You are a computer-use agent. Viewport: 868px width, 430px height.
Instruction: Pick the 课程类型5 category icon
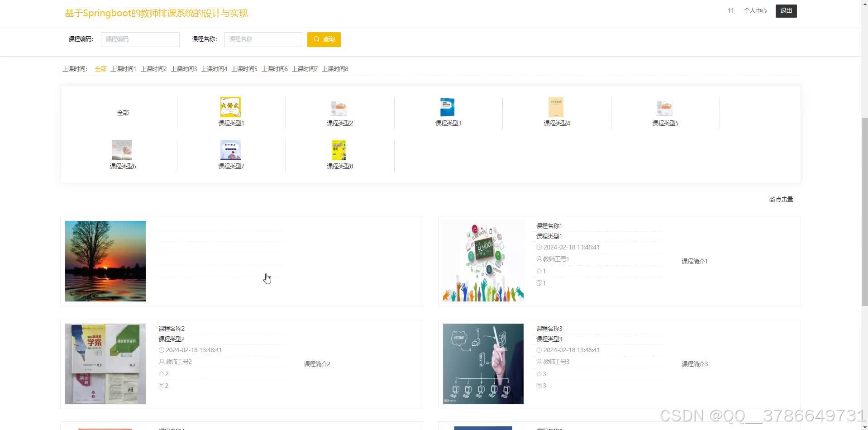tap(664, 108)
